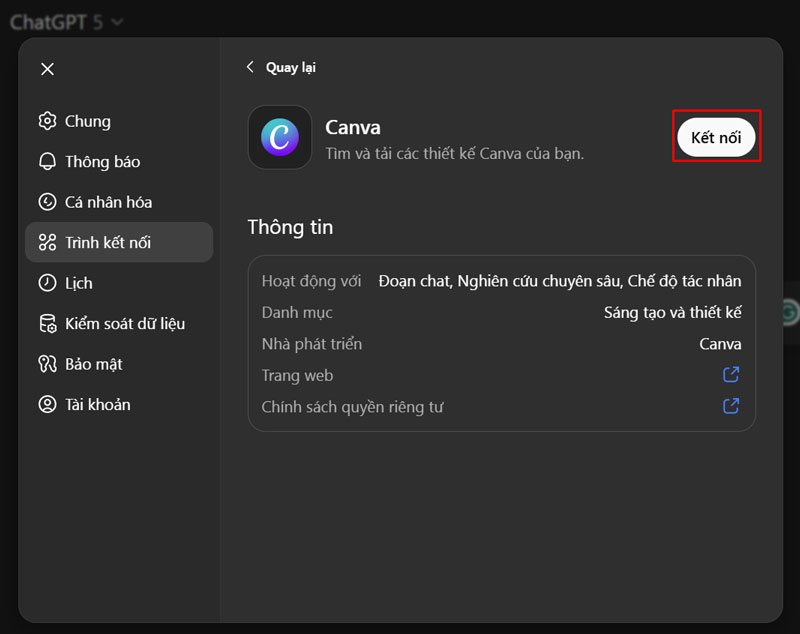
Task: Click the Canva app logo icon
Action: tap(279, 138)
